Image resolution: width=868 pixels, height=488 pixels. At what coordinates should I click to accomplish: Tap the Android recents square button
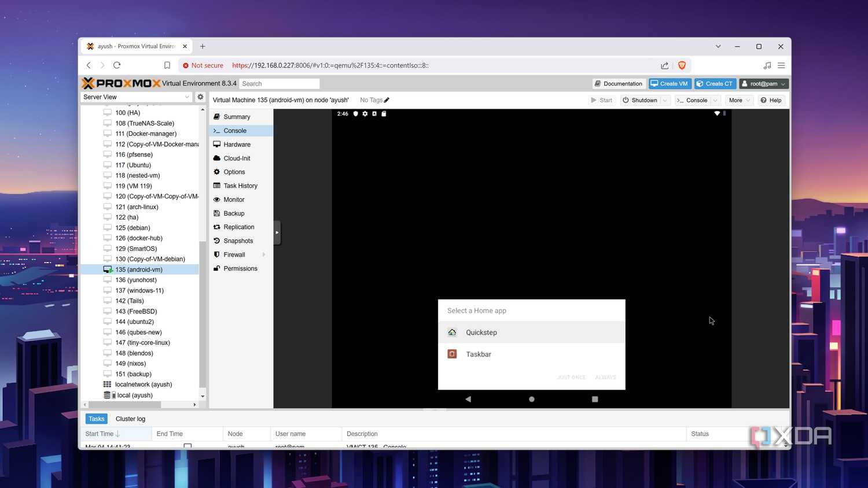pyautogui.click(x=595, y=399)
